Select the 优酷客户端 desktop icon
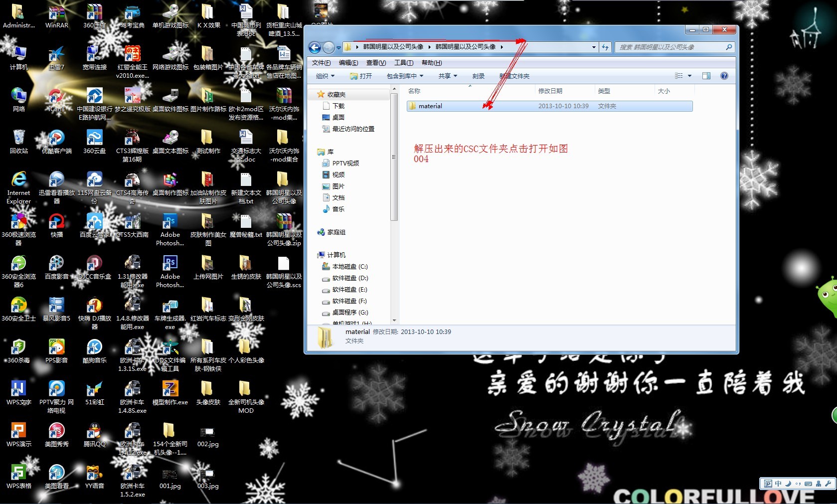This screenshot has width=837, height=504. 57,142
